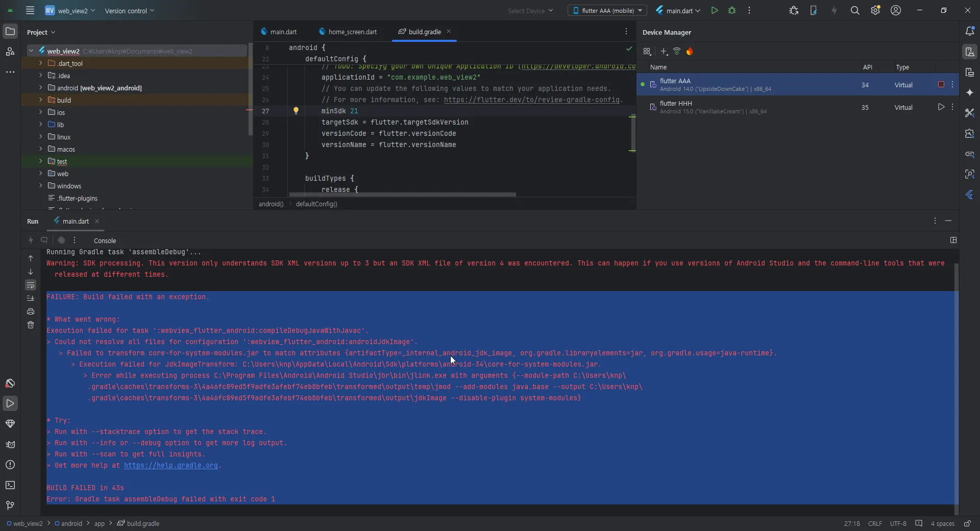Expand the android [web_view2_android] folder
This screenshot has height=531, width=980.
pos(40,88)
